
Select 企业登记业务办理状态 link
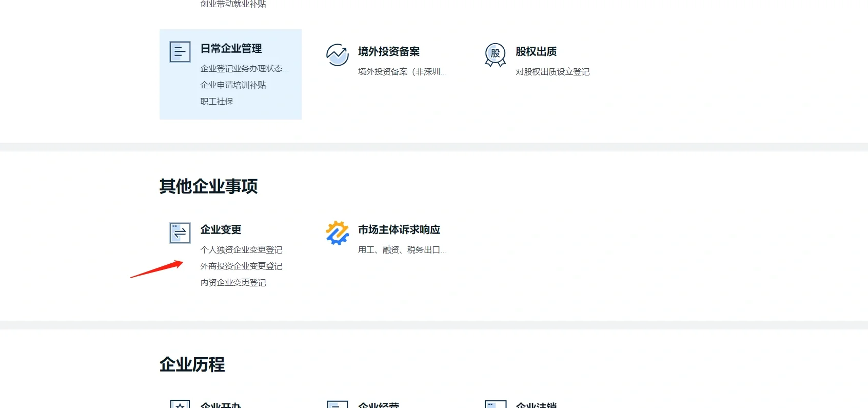(244, 69)
